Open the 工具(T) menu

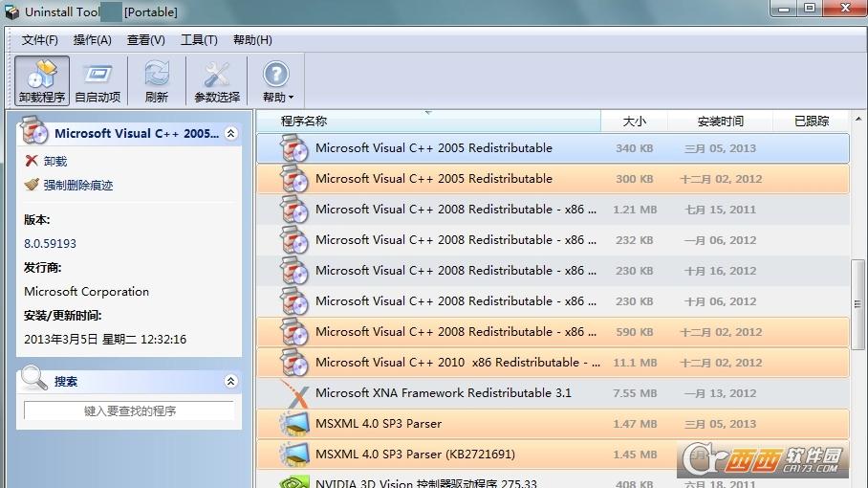tap(199, 40)
